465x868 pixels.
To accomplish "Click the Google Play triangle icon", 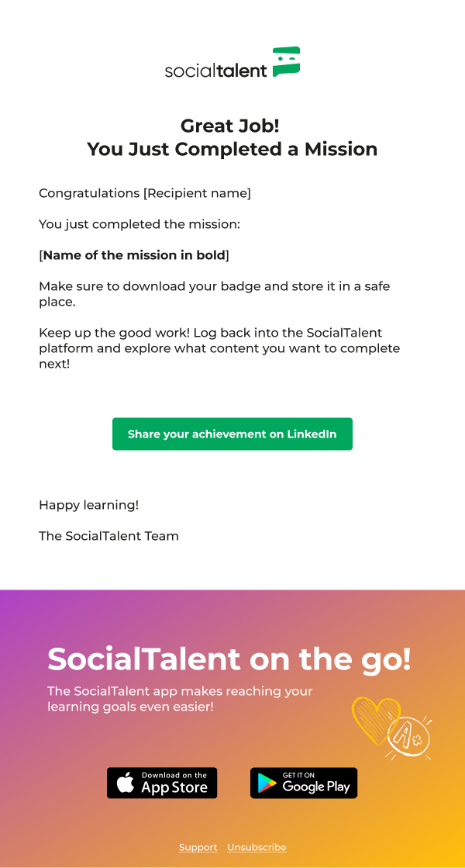I will [267, 783].
